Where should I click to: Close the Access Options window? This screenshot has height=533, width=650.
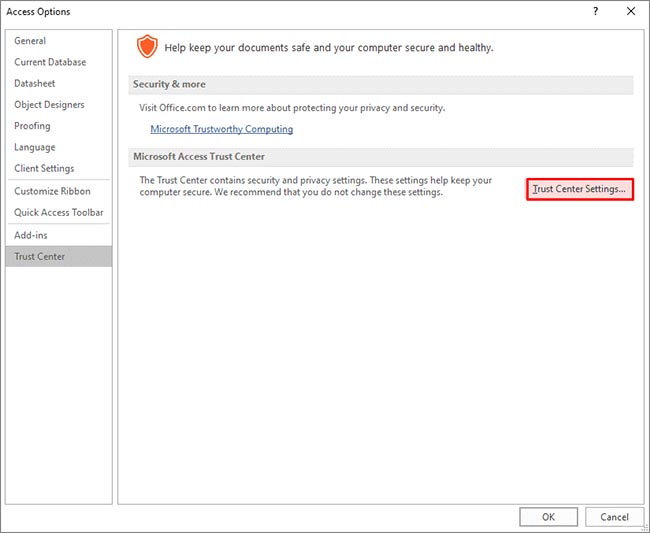tap(631, 11)
